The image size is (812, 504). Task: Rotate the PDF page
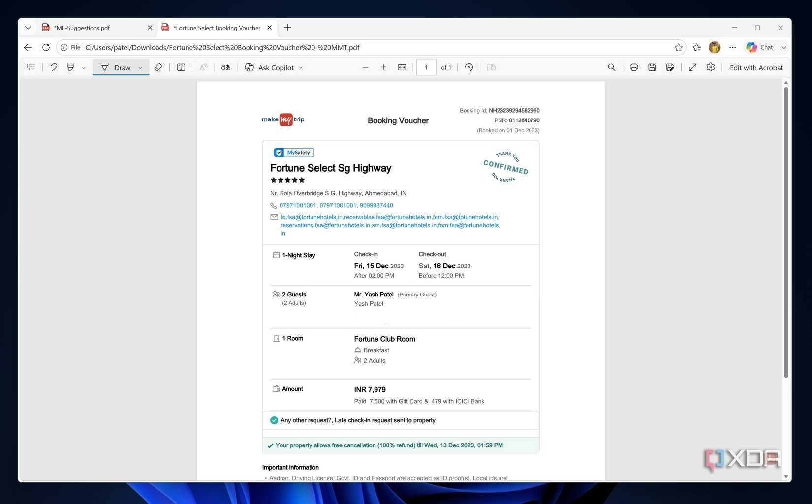tap(469, 67)
